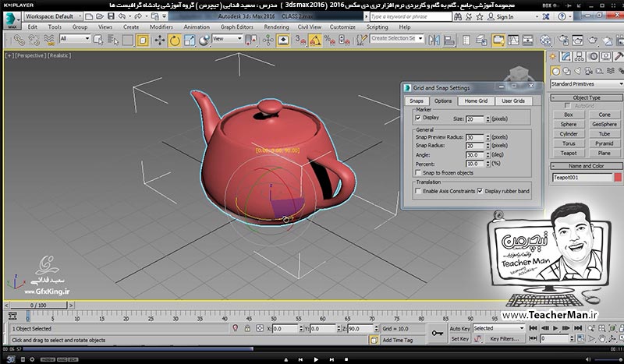624x364 pixels.
Task: Switch to the Modify panel tab
Action: coord(566,56)
